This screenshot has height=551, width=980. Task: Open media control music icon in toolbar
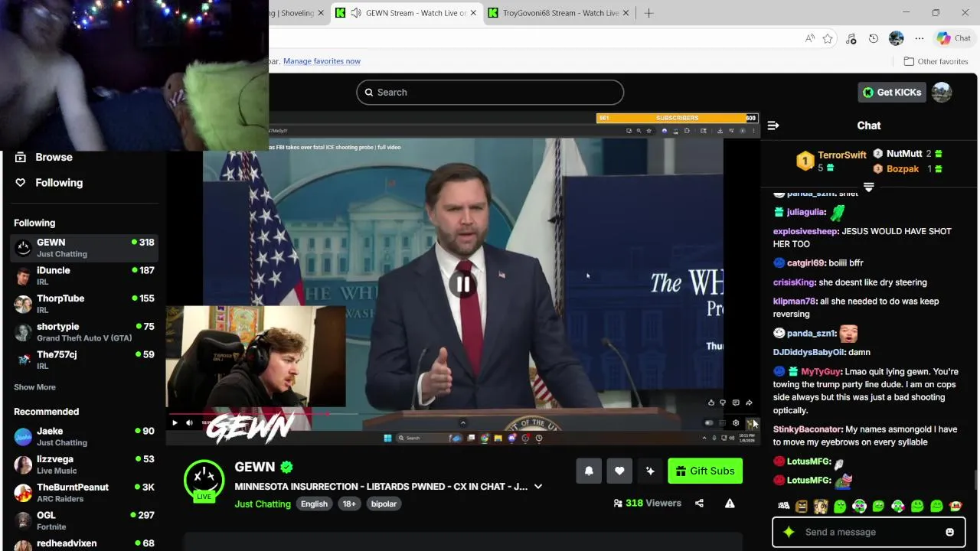[851, 38]
